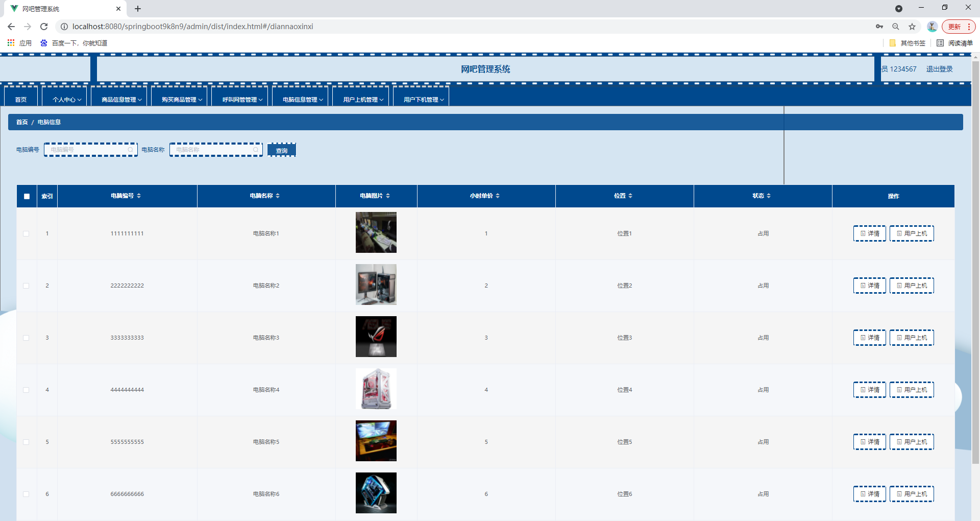
Task: View site information icon in address bar
Action: pos(64,27)
